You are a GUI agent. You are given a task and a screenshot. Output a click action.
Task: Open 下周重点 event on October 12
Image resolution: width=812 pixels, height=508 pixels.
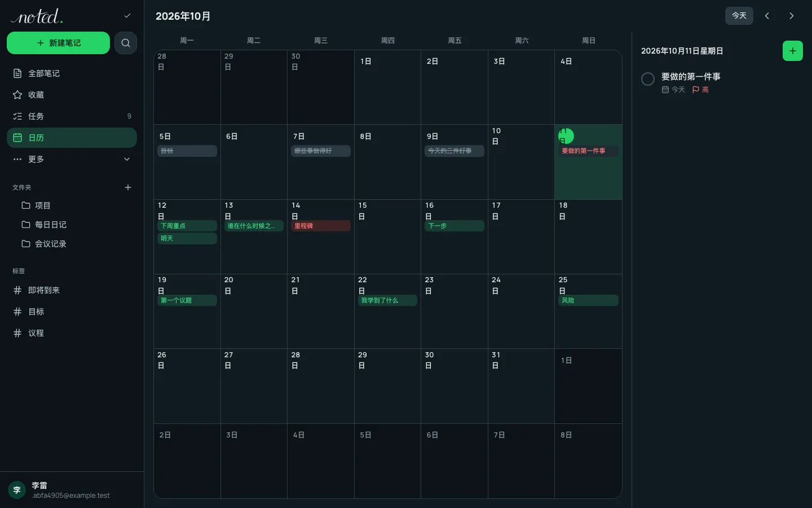(x=187, y=226)
